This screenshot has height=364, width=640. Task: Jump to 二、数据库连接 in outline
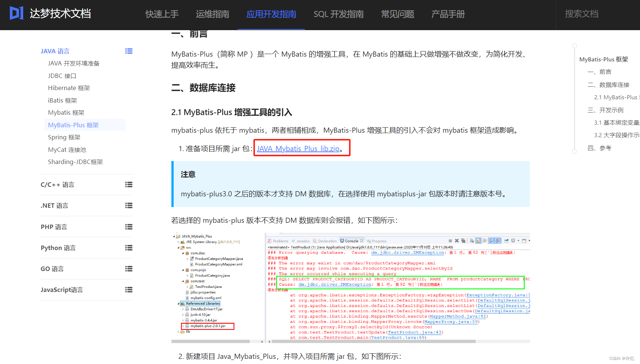(608, 85)
